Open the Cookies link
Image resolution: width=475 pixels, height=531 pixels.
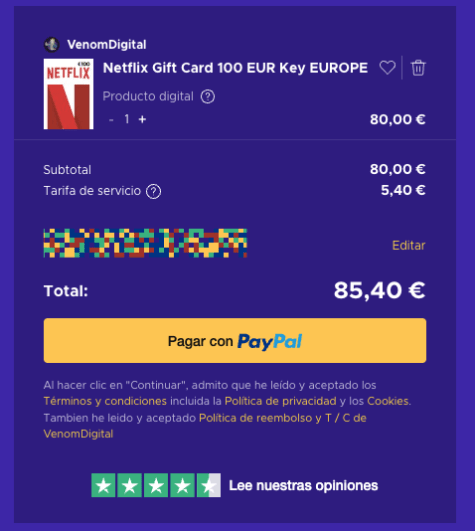pyautogui.click(x=388, y=401)
